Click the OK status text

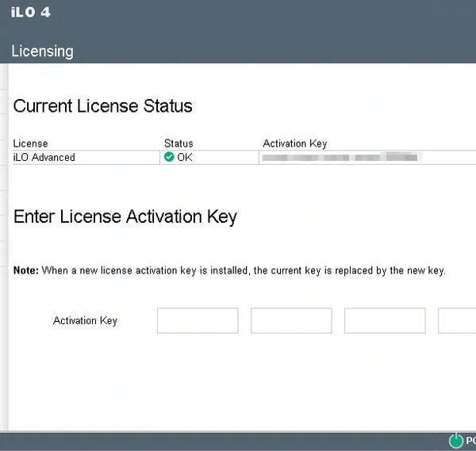(x=185, y=157)
